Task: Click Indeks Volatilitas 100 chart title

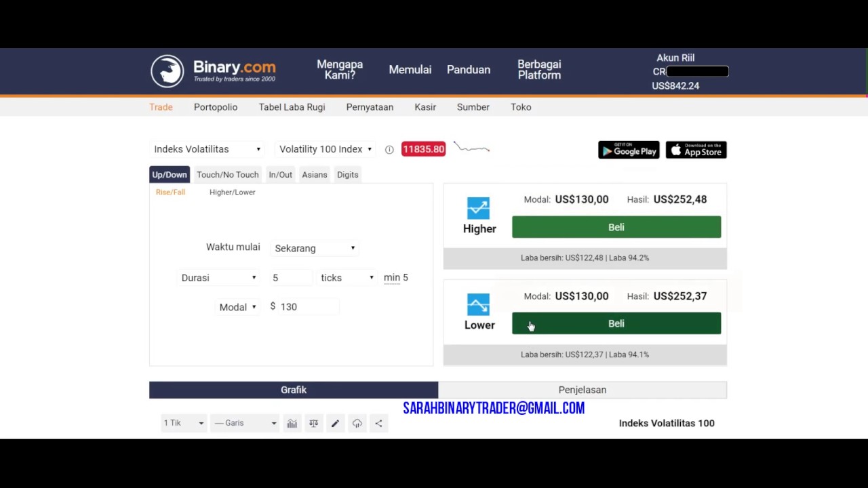Action: (667, 423)
